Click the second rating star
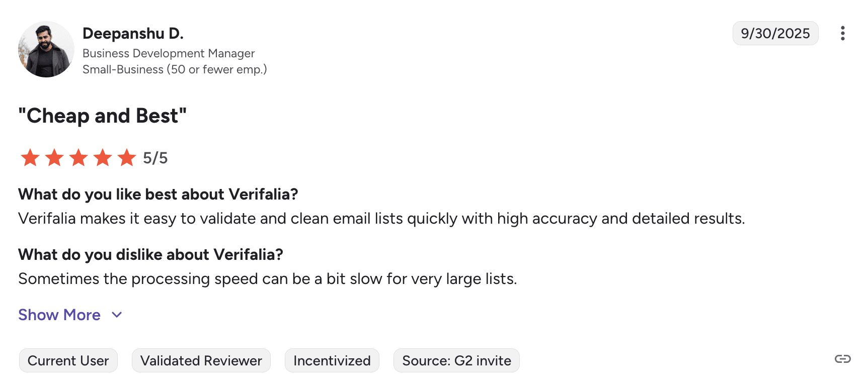The image size is (868, 387). tap(54, 158)
